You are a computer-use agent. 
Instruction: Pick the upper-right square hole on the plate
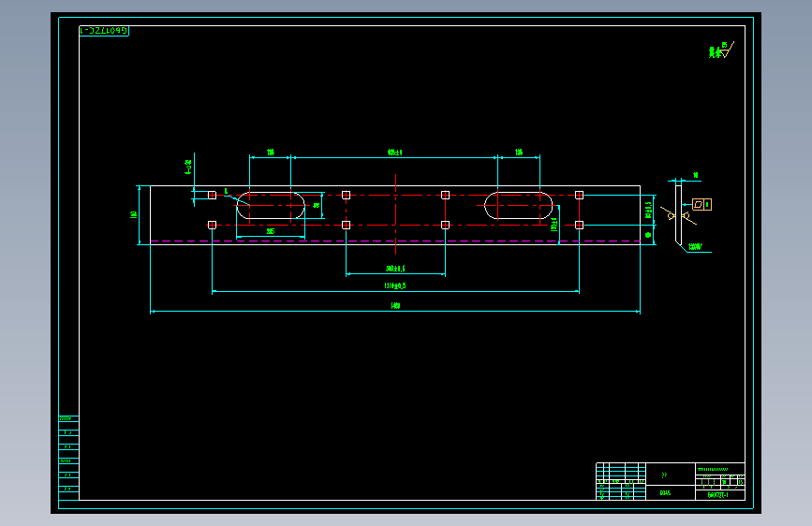[579, 196]
